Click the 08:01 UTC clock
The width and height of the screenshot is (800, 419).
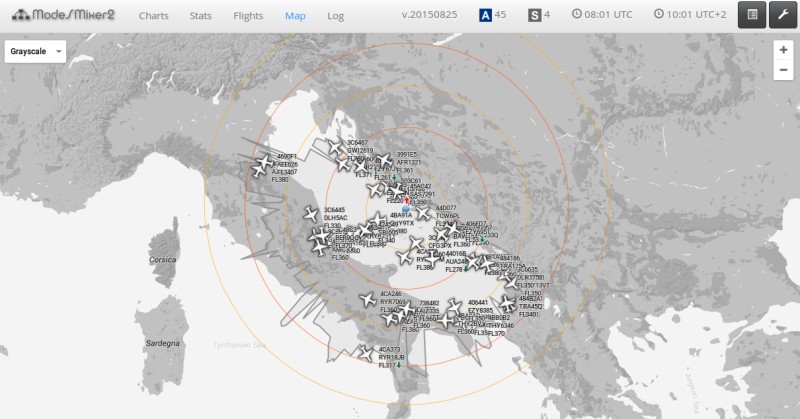click(602, 14)
